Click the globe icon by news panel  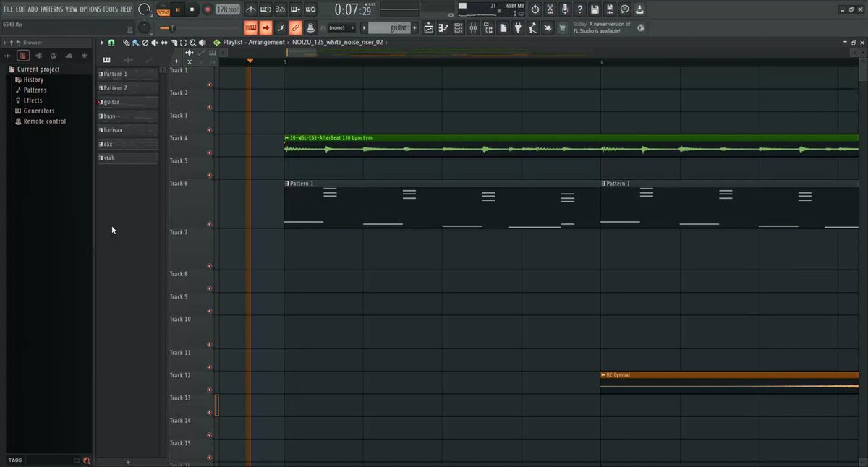(x=641, y=28)
